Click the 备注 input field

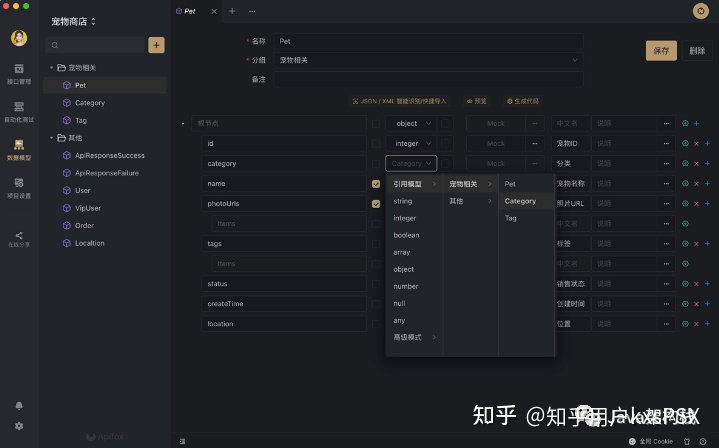[428, 79]
